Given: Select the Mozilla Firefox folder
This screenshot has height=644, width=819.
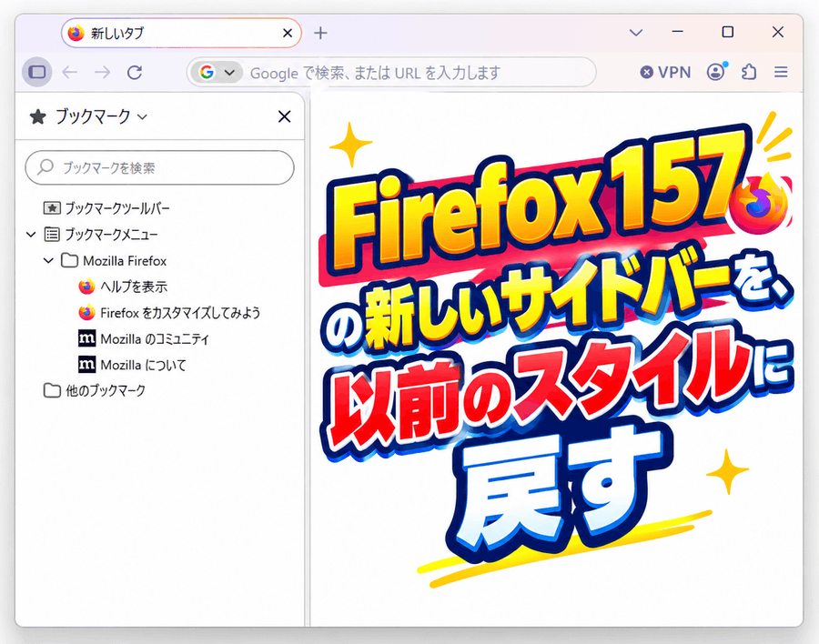Looking at the screenshot, I should click(114, 260).
